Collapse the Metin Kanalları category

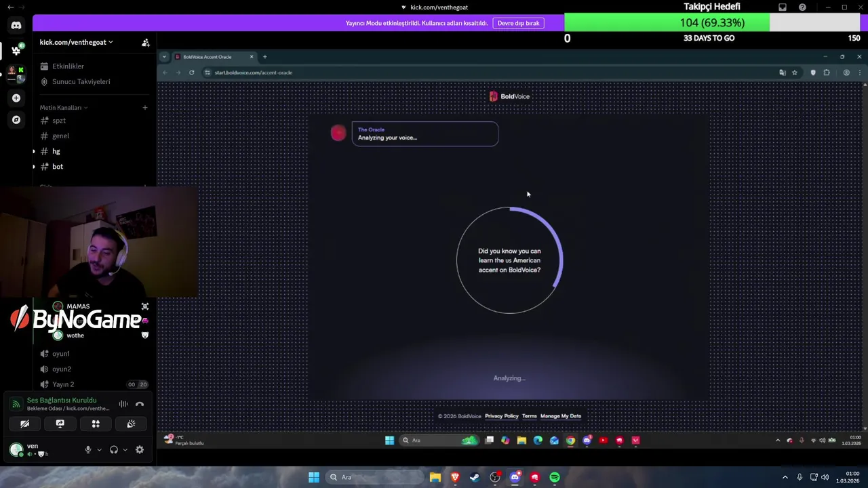(x=63, y=107)
